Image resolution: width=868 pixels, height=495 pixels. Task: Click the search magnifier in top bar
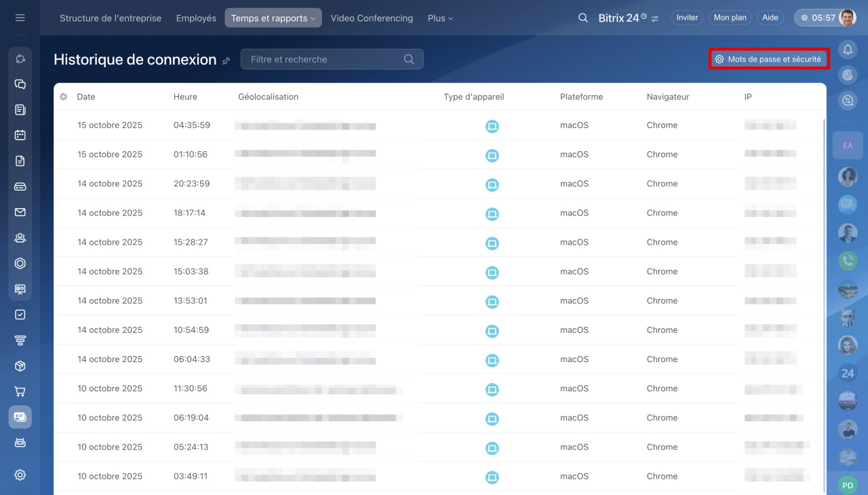coord(583,18)
